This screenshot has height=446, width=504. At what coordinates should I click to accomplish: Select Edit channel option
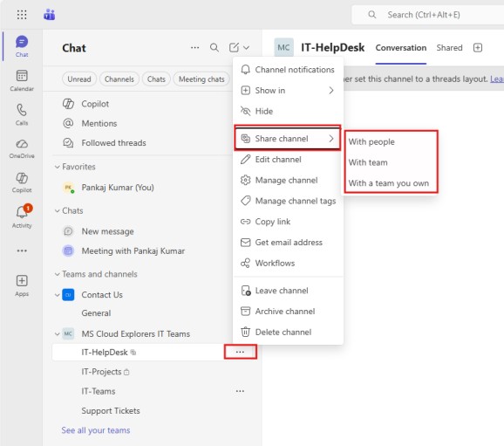(x=288, y=159)
